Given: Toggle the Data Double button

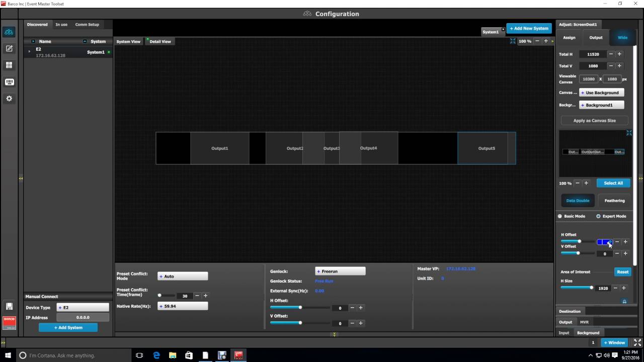Looking at the screenshot, I should (578, 201).
